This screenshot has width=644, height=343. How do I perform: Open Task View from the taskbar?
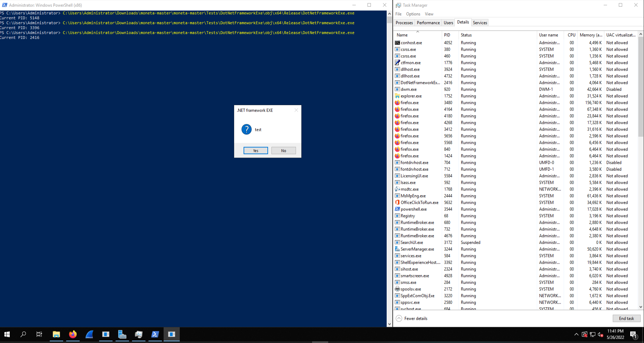[39, 334]
